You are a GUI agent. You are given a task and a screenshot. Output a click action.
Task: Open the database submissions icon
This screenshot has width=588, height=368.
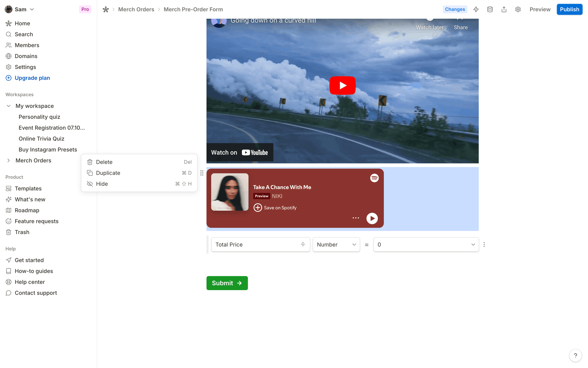[490, 10]
